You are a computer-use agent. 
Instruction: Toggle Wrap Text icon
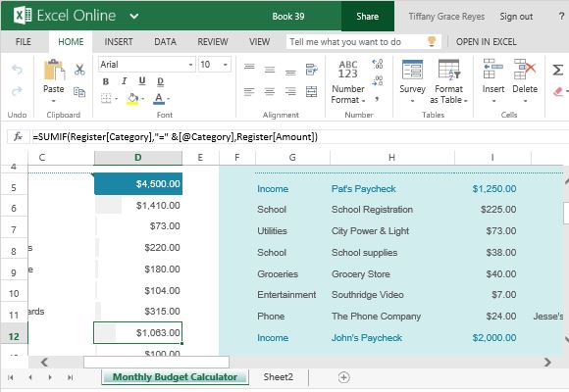coord(311,70)
